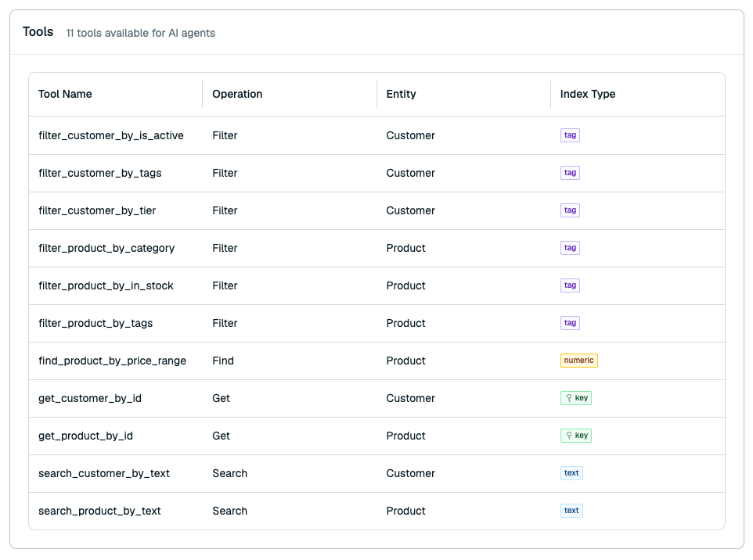Click the numeric badge for find_product_by_price_range
The width and height of the screenshot is (753, 560).
pos(578,361)
